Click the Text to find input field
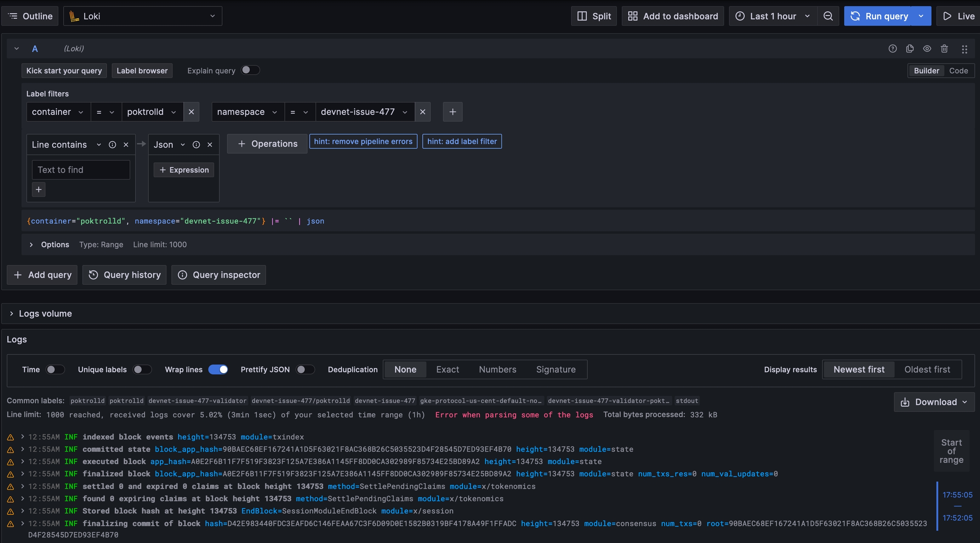The height and width of the screenshot is (543, 980). [x=81, y=170]
